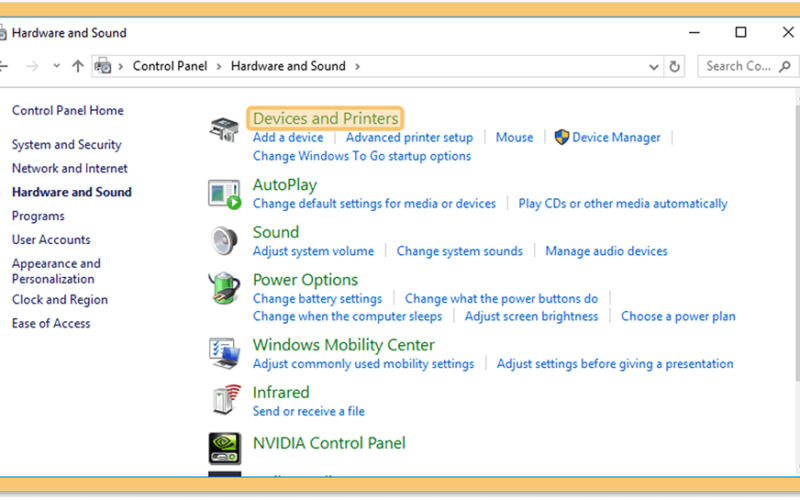This screenshot has height=500, width=800.
Task: Open the Device Manager link
Action: pos(616,138)
